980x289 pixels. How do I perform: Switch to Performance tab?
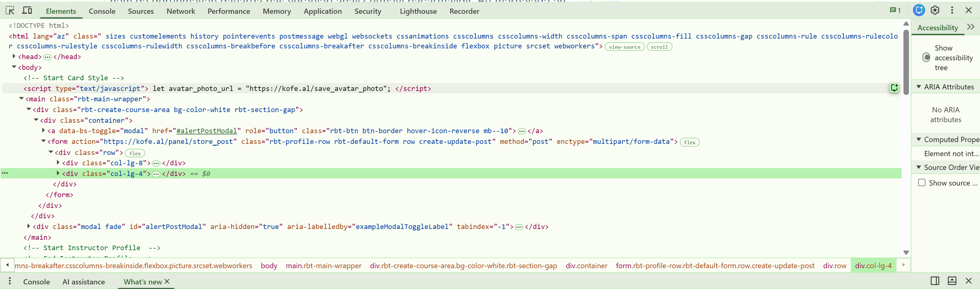(x=229, y=11)
